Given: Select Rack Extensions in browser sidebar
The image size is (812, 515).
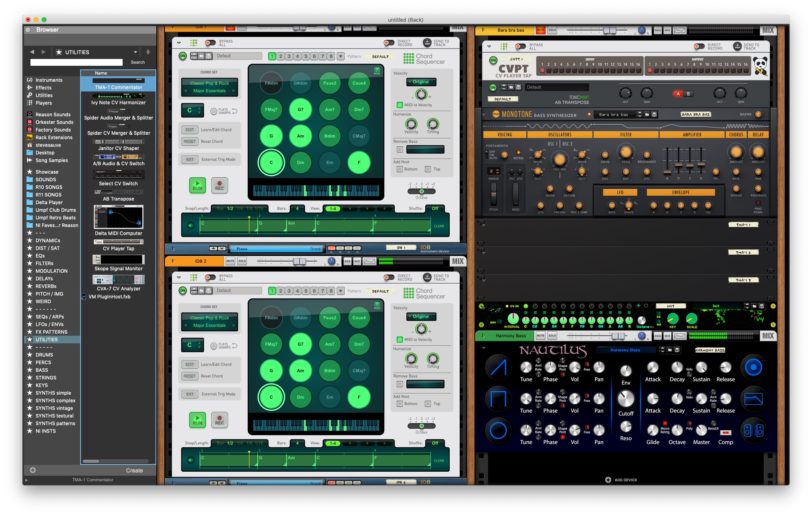Looking at the screenshot, I should 54,137.
